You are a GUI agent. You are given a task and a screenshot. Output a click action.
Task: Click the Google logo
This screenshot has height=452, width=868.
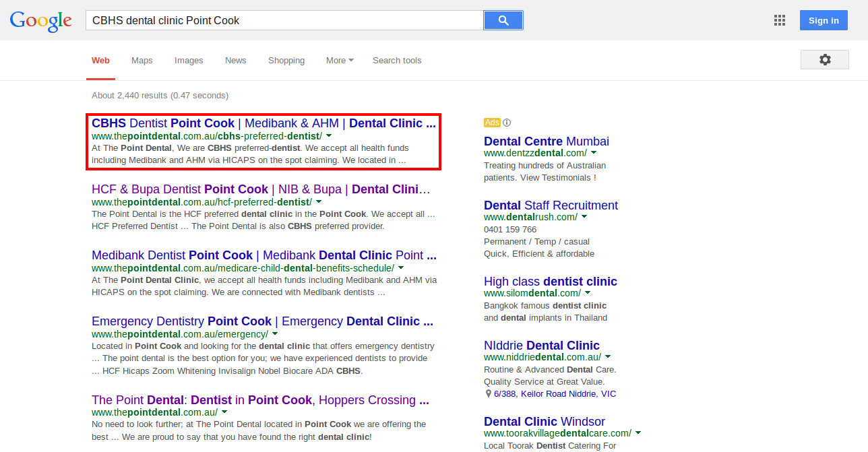pos(41,20)
